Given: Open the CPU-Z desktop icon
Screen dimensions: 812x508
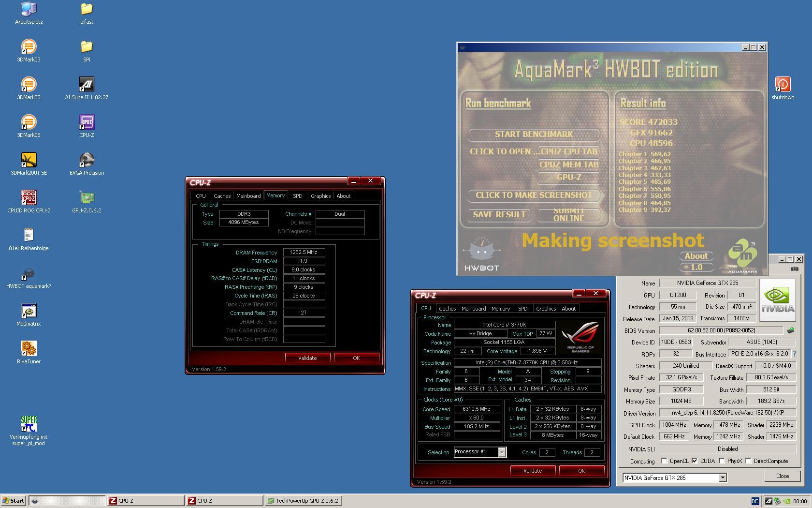Looking at the screenshot, I should pos(87,122).
